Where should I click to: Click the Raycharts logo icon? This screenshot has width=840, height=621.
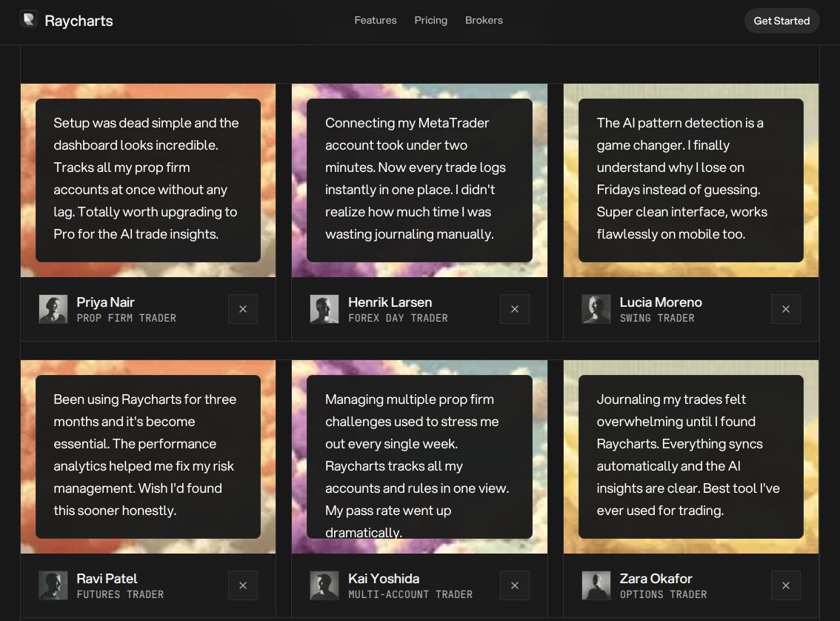[29, 20]
